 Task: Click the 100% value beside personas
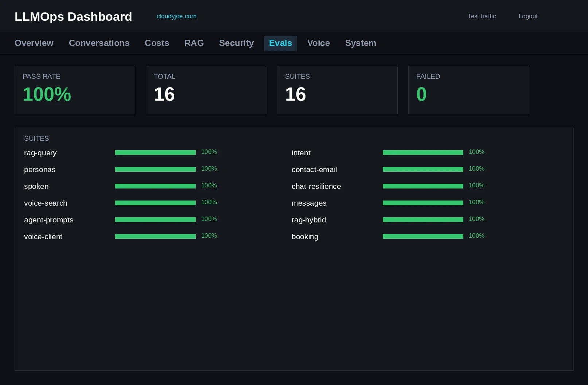click(209, 169)
